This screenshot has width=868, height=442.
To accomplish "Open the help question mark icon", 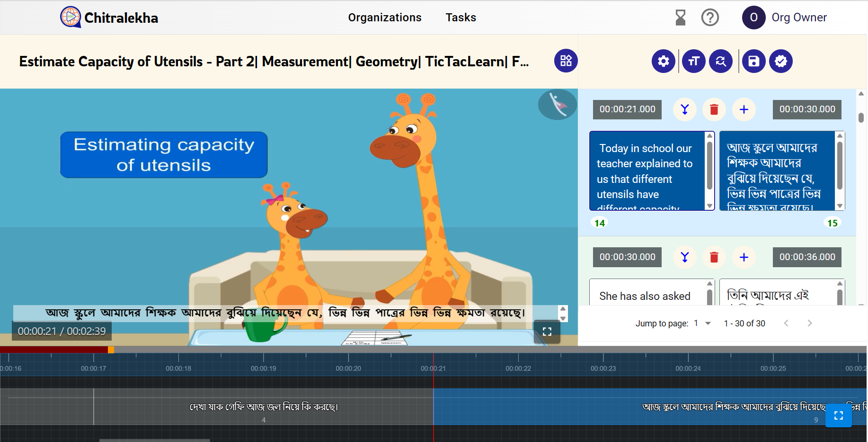I will coord(709,18).
